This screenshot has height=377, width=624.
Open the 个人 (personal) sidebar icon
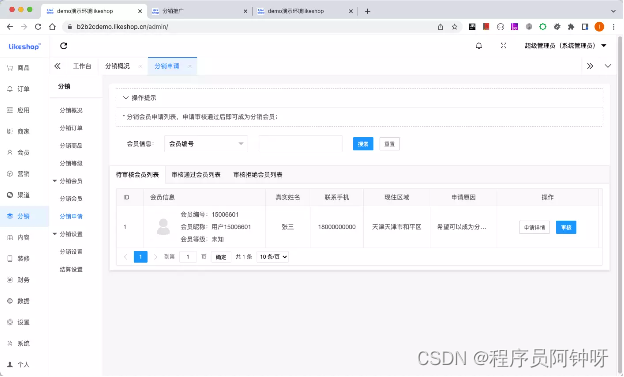coord(10,365)
